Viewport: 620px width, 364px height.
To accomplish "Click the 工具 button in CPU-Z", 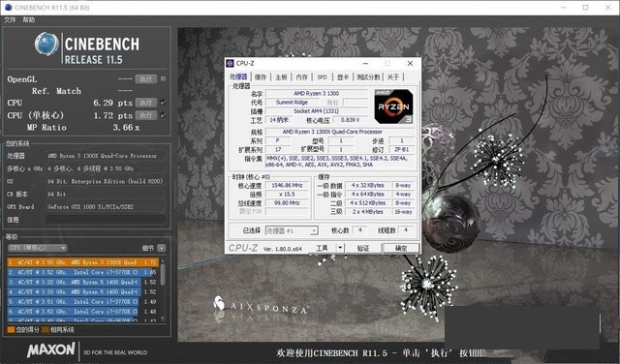I will point(322,248).
